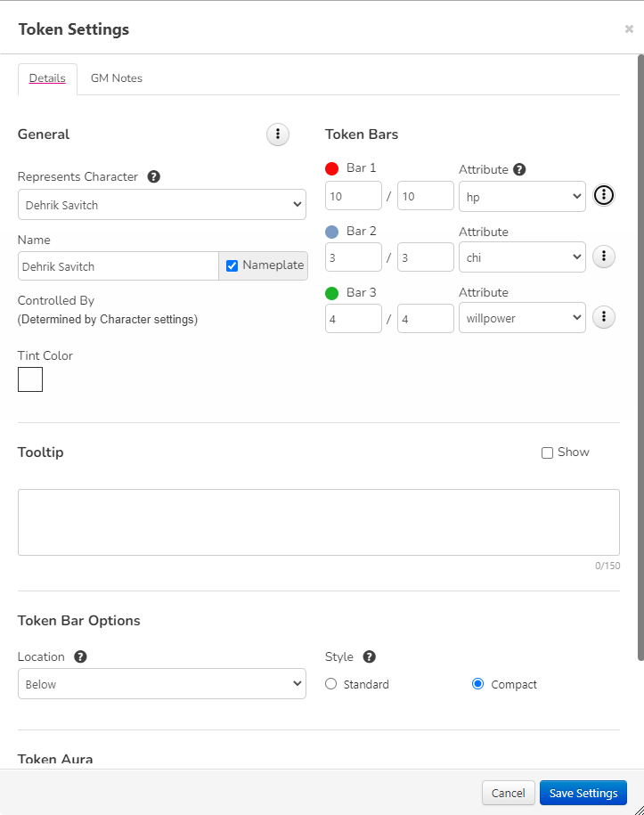Click into the Tooltip text area
The width and height of the screenshot is (644, 815).
coord(318,522)
